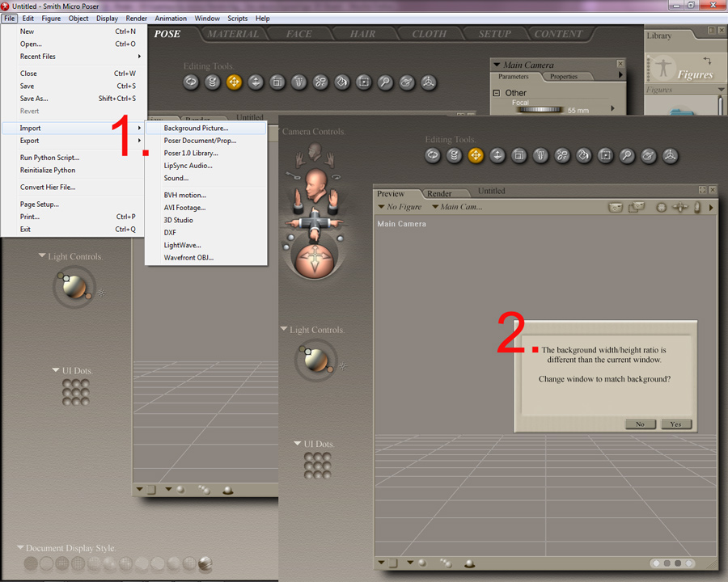Switch to the Render tab of the front document window
Image resolution: width=728 pixels, height=582 pixels.
pos(439,193)
